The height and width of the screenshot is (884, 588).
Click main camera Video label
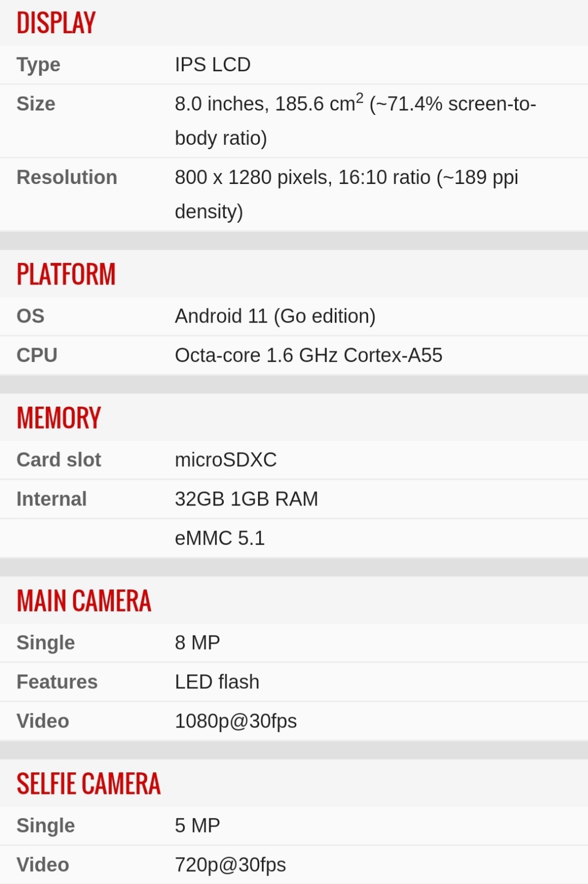[x=43, y=721]
